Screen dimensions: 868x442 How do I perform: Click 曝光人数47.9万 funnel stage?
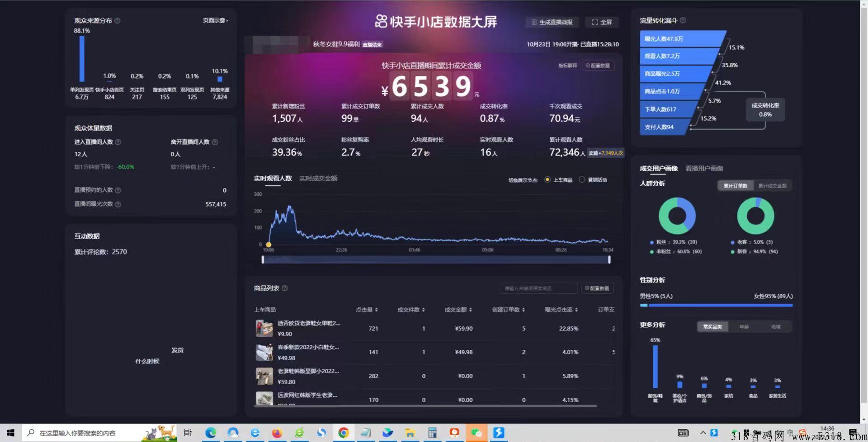click(683, 39)
